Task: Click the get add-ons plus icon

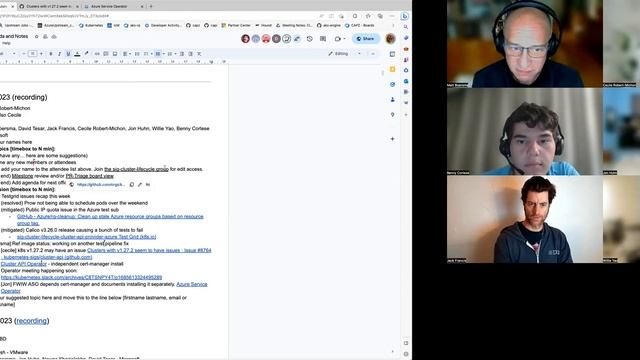Action: [392, 139]
